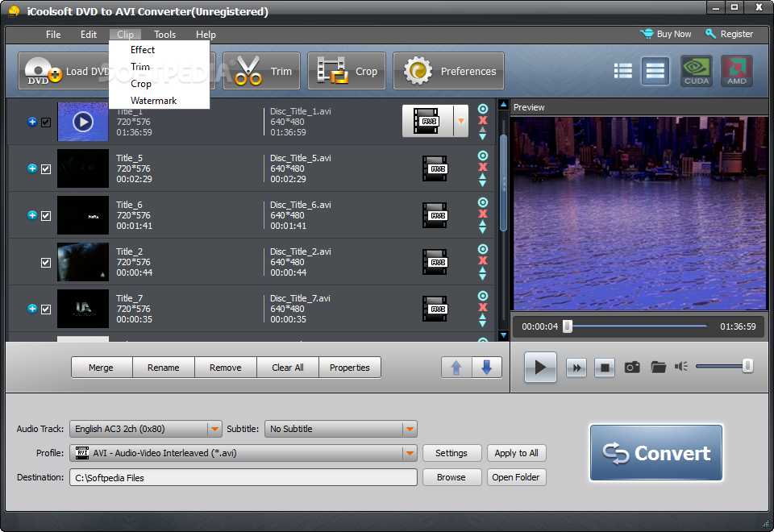Stop the preview playback
Viewport: 774px width, 532px height.
tap(604, 368)
